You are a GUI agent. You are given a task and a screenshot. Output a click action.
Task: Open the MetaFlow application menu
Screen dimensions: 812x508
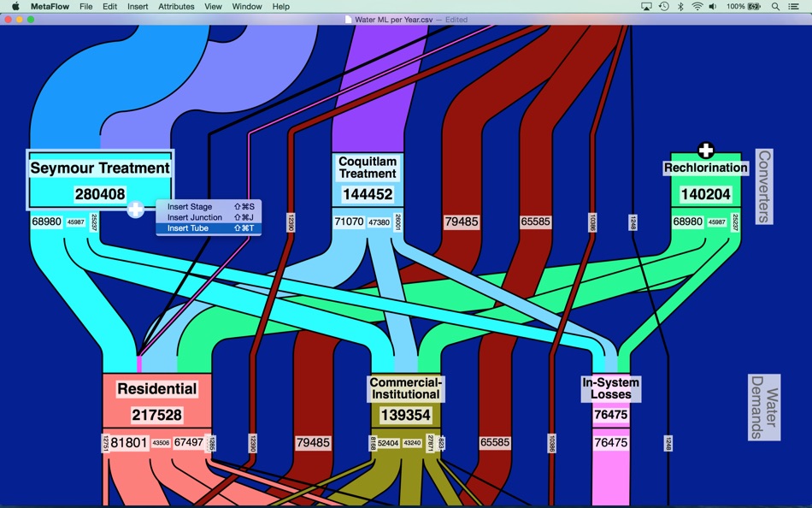point(50,6)
